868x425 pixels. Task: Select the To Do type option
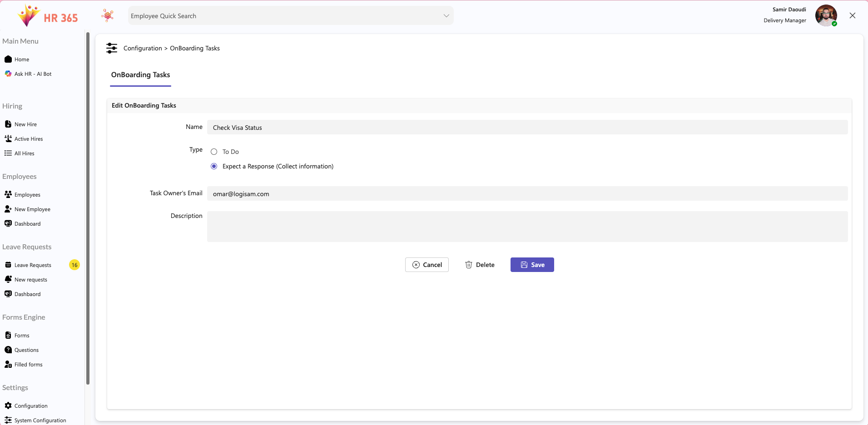(214, 151)
